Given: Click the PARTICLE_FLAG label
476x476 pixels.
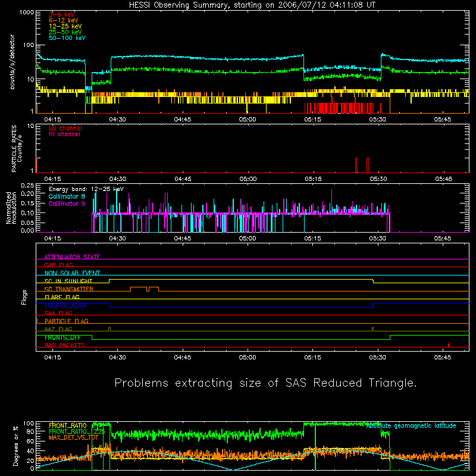Looking at the screenshot, I should pos(67,321).
